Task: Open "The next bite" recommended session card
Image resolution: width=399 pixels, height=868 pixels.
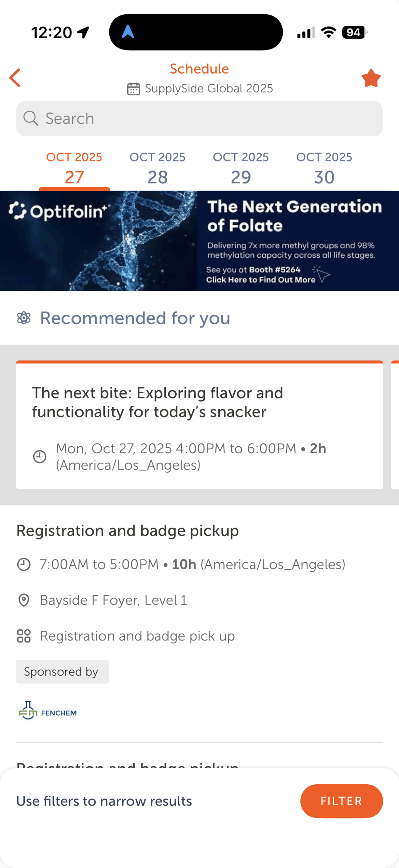Action: click(x=199, y=426)
